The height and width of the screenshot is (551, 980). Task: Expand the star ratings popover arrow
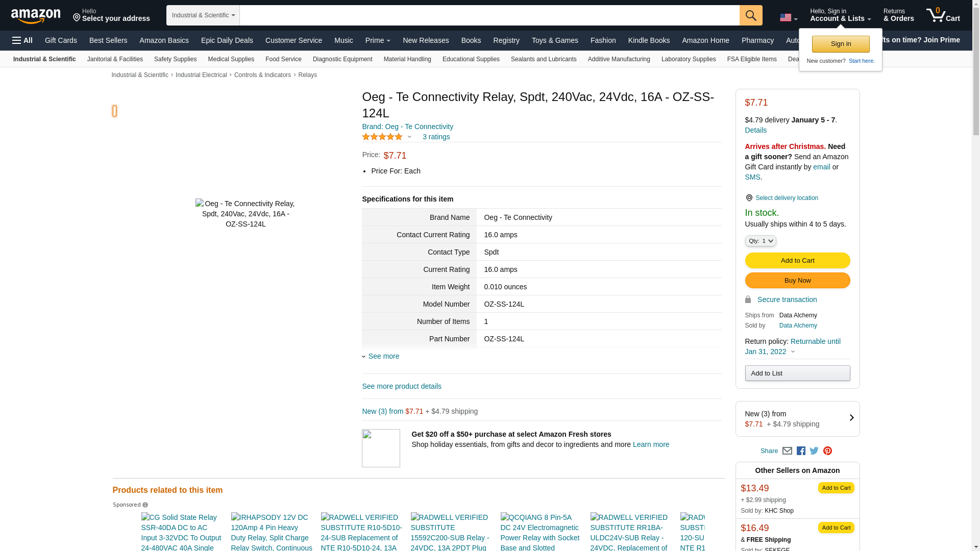coord(409,137)
